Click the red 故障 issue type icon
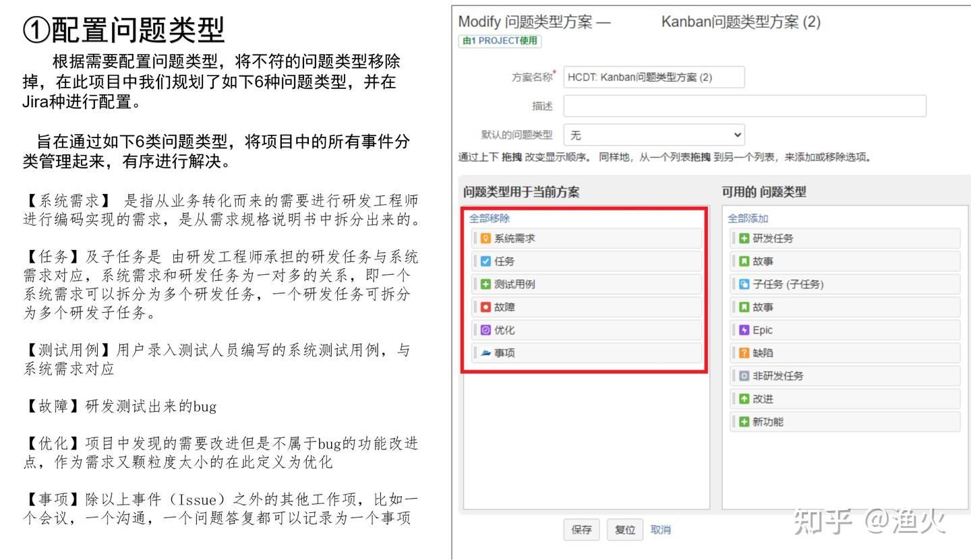971x560 pixels. [x=486, y=307]
